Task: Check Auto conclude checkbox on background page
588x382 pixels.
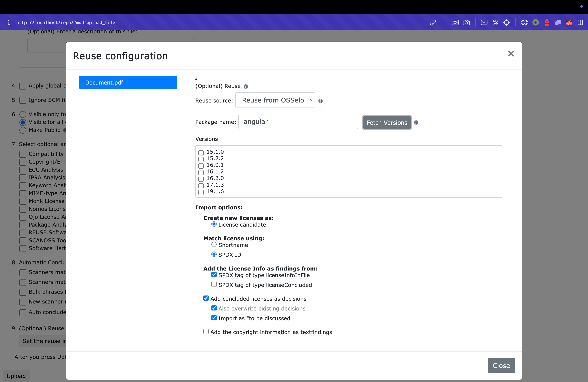Action: [23, 312]
